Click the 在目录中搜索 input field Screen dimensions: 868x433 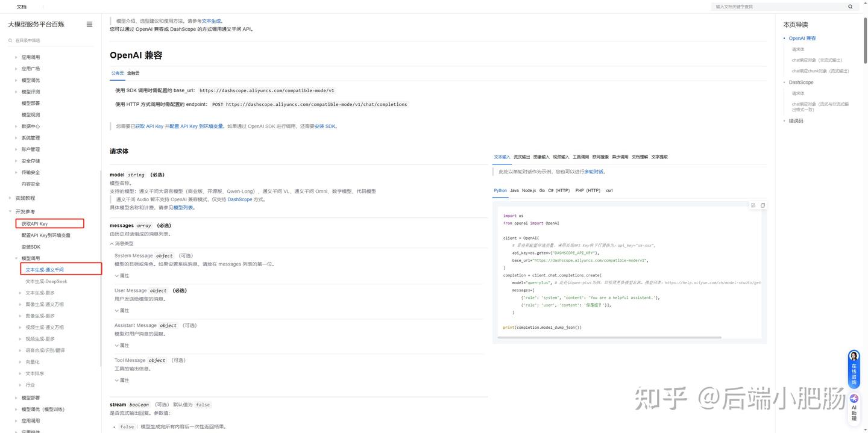click(36, 40)
